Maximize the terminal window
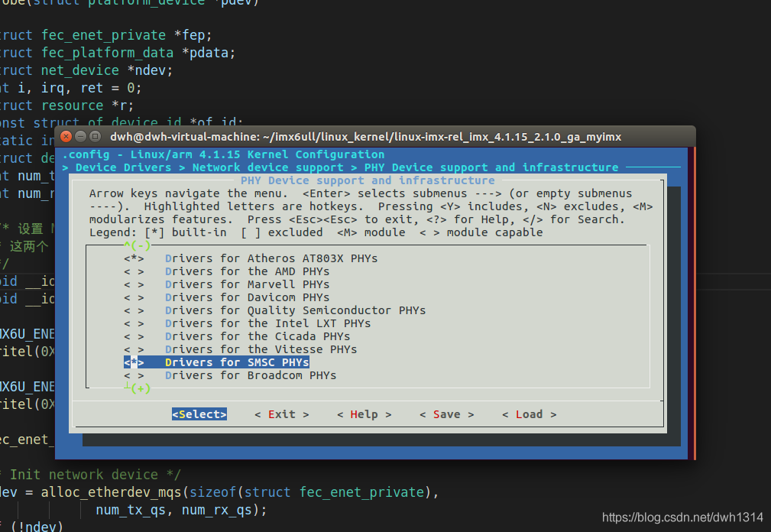 (96, 136)
